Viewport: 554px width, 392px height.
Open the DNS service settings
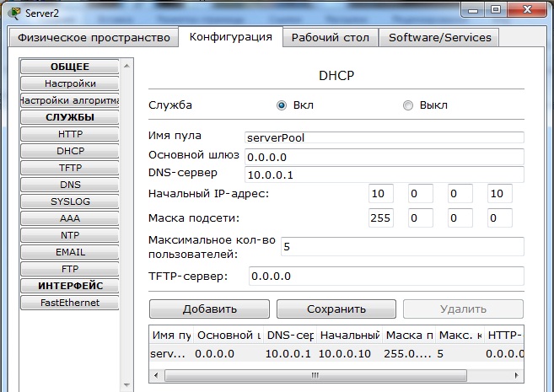[70, 185]
